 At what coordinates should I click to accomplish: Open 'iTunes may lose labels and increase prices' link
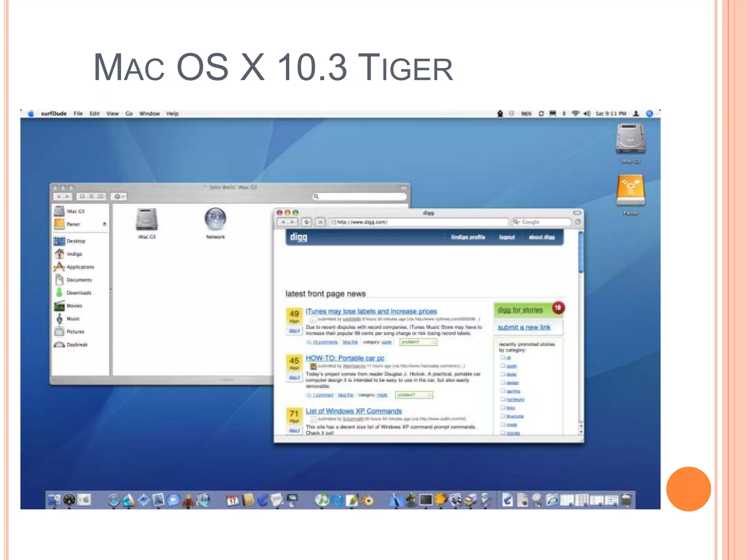coord(371,311)
